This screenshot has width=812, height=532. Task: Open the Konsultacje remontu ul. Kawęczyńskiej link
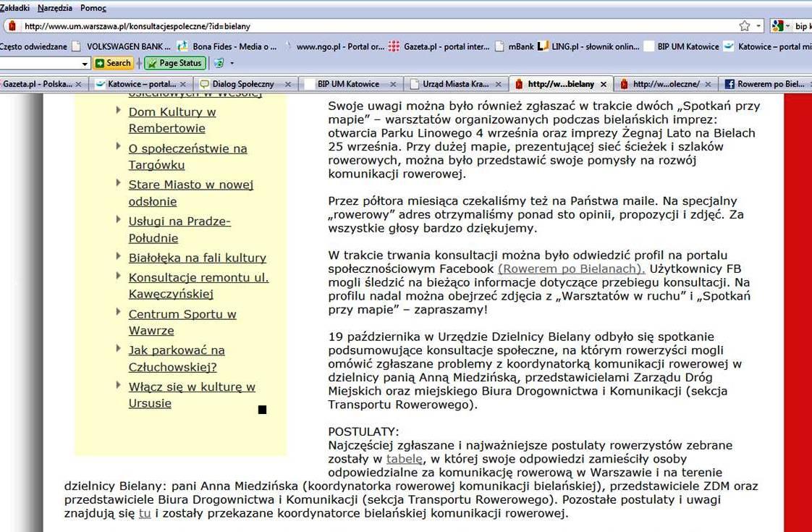pos(198,285)
